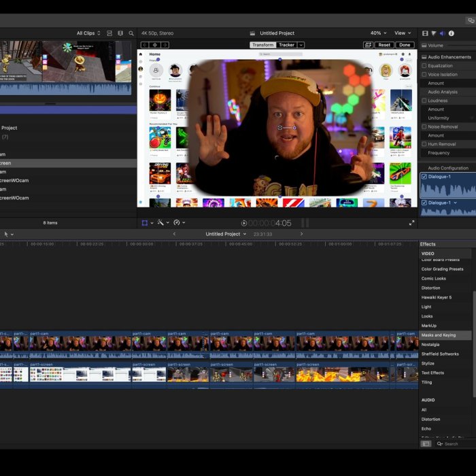Enable the Equalization checkbox
The image size is (476, 476).
pos(424,66)
